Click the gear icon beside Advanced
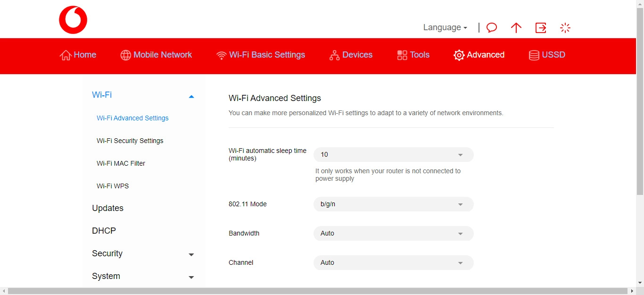Viewport: 644px width, 295px height. [x=459, y=55]
